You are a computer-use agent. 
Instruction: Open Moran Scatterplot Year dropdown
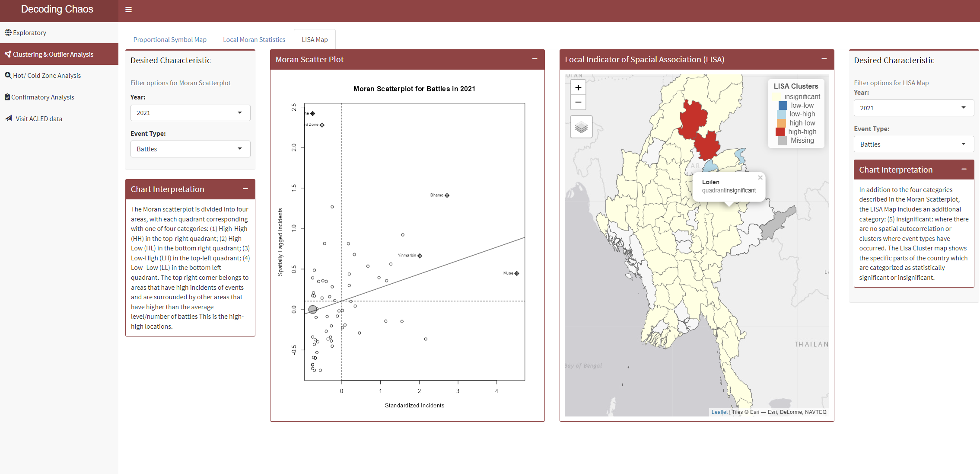(190, 113)
